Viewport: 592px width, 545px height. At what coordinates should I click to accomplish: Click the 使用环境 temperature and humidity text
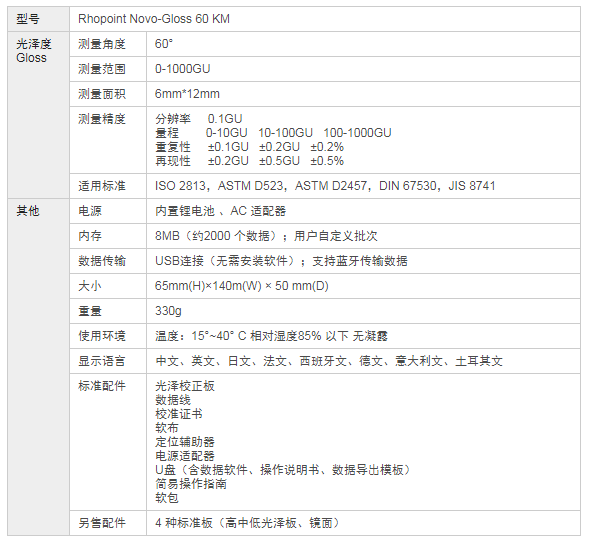pos(271,336)
